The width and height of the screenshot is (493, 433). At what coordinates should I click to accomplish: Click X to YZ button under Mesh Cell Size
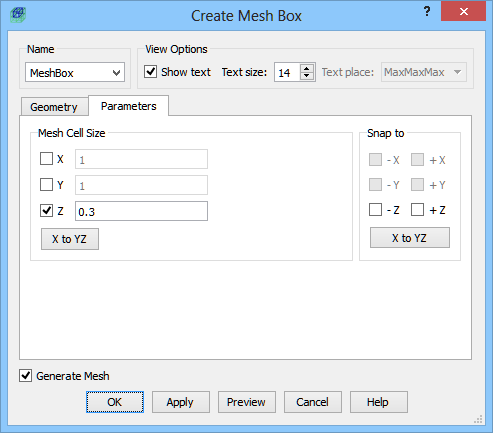70,239
